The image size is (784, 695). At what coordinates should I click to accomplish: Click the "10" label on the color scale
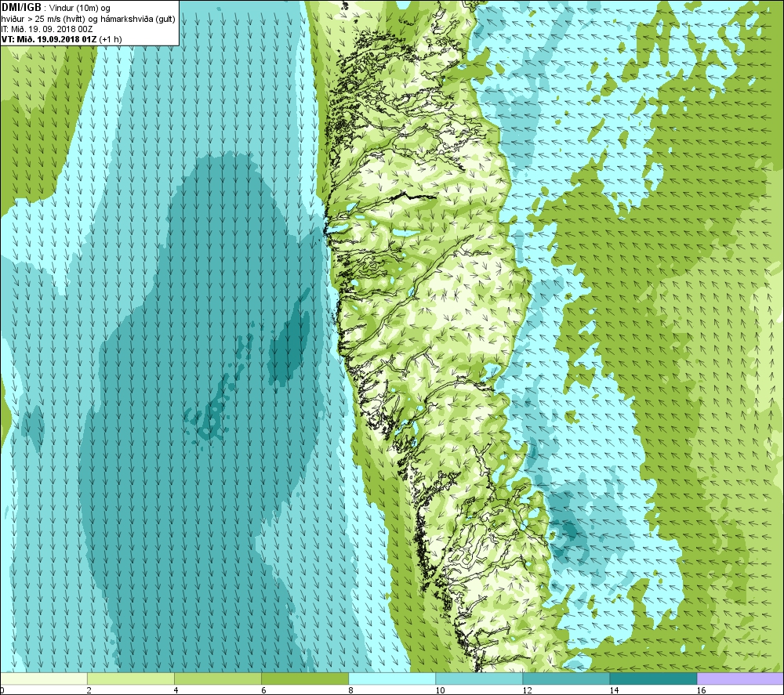point(440,690)
